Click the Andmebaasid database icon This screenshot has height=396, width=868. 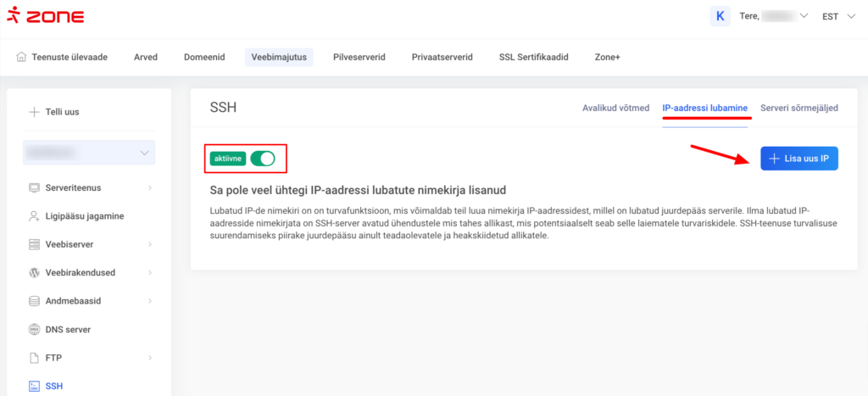click(x=34, y=301)
